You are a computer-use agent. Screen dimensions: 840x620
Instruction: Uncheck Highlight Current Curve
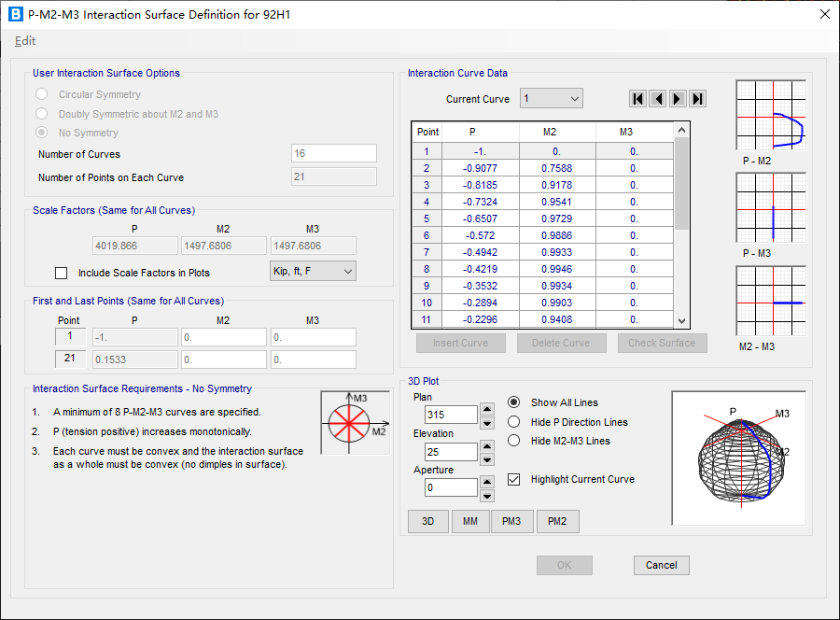(513, 479)
